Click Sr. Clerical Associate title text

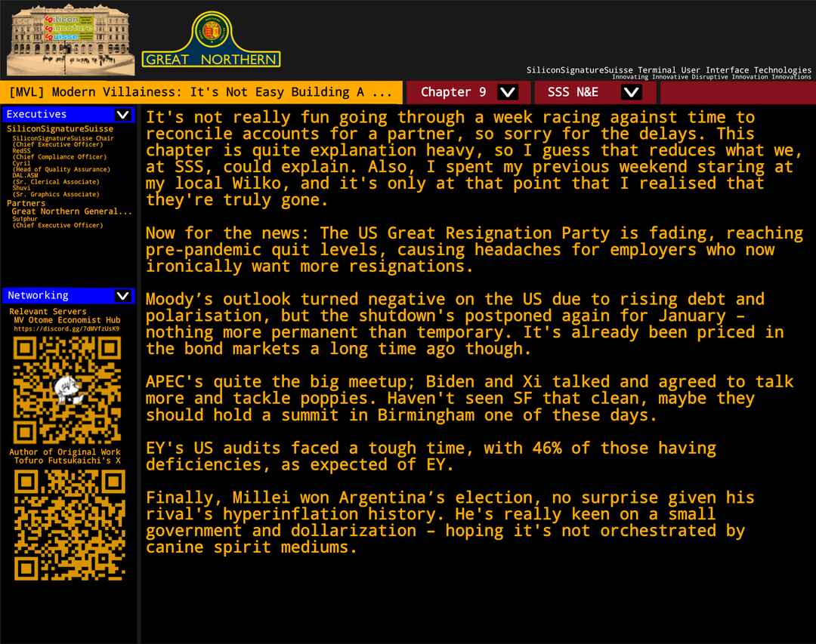pyautogui.click(x=56, y=182)
